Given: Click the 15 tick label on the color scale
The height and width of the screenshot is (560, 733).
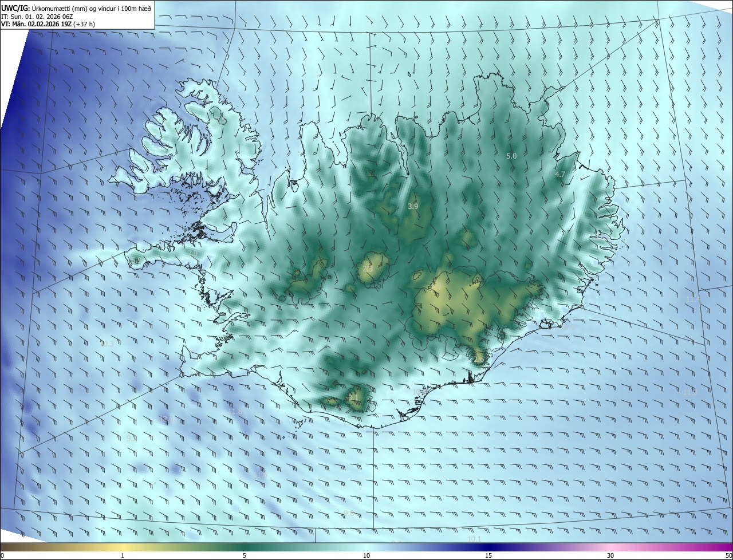Looking at the screenshot, I should pyautogui.click(x=488, y=555).
